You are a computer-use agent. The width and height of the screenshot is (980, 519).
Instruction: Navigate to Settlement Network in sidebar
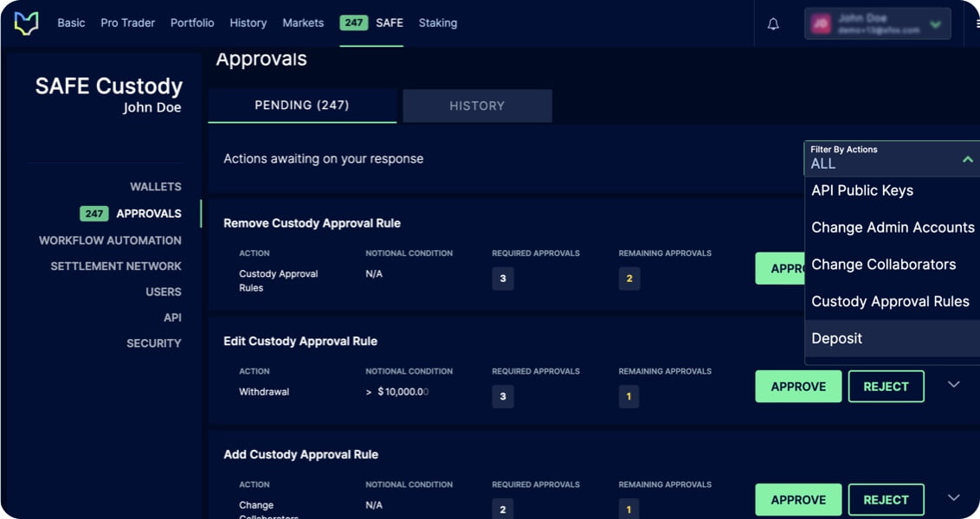click(116, 266)
